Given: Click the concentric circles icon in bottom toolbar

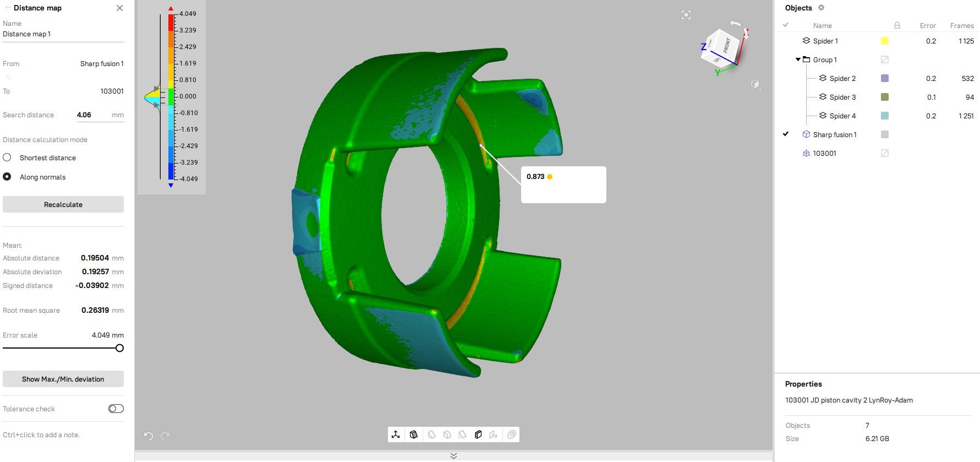Looking at the screenshot, I should pos(512,434).
